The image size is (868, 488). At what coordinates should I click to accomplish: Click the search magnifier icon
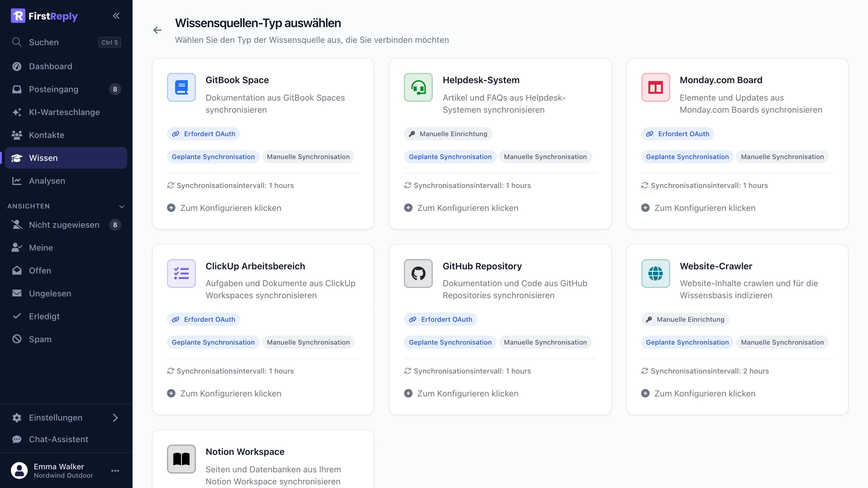click(17, 42)
